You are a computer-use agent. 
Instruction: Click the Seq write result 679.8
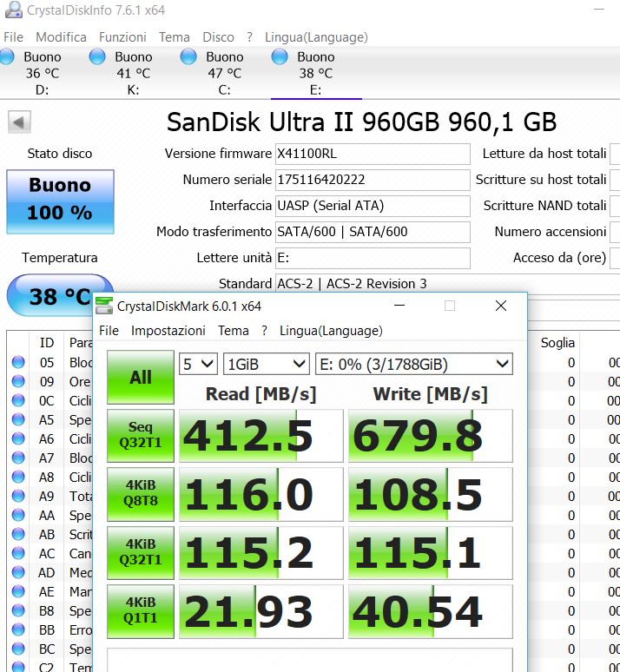(431, 436)
